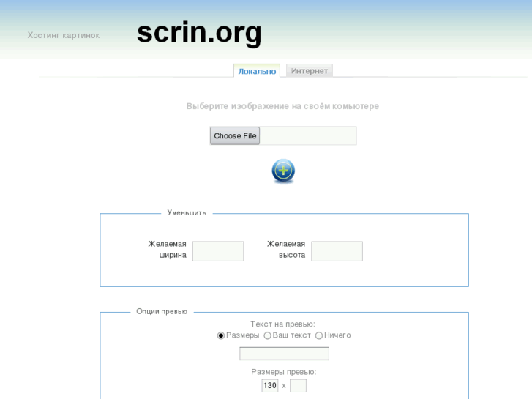Focus the Желаемая ширина input field
The image size is (532, 399).
click(218, 251)
